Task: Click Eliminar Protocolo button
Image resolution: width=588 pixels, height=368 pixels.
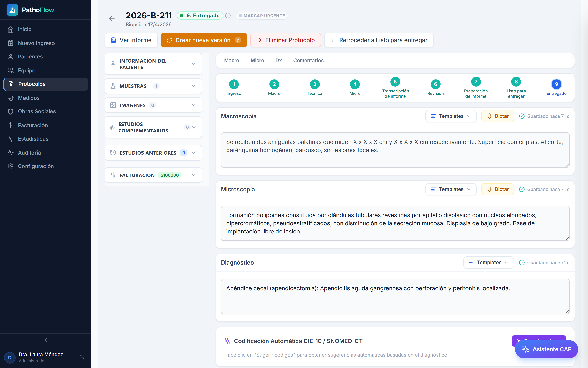Action: (285, 40)
